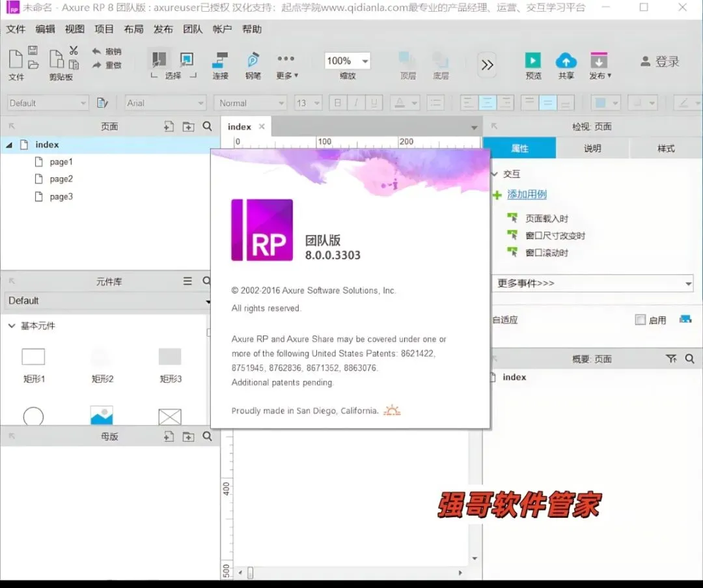The image size is (703, 588).
Task: Click the new File icon in toolbar
Action: click(x=16, y=59)
